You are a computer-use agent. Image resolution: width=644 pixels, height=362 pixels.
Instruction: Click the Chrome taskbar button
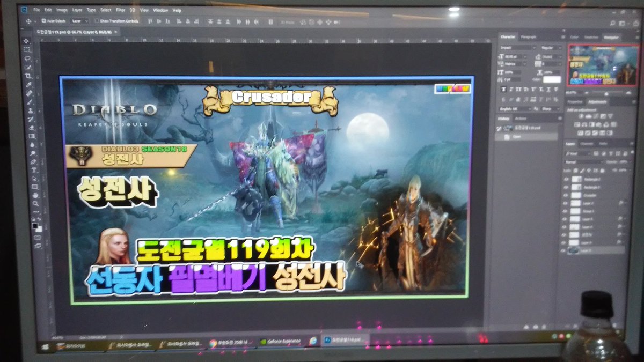click(232, 343)
